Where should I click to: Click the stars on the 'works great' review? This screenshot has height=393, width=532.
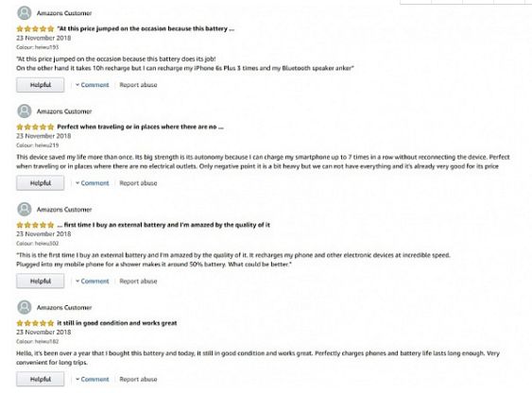coord(35,323)
